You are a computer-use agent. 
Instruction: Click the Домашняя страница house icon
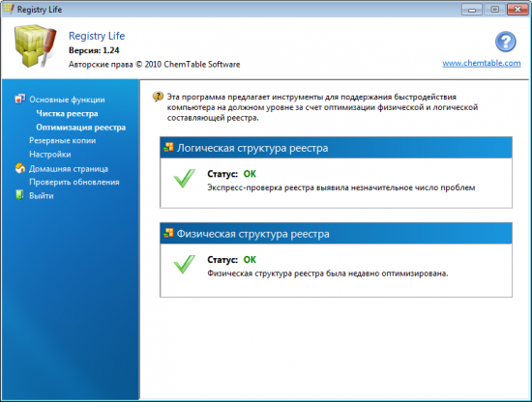click(x=20, y=168)
